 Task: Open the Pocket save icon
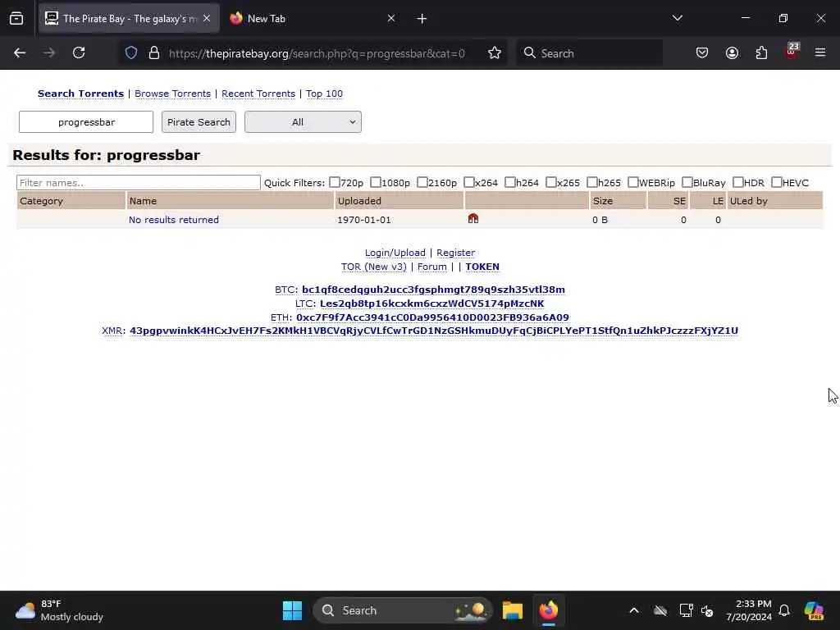point(702,53)
